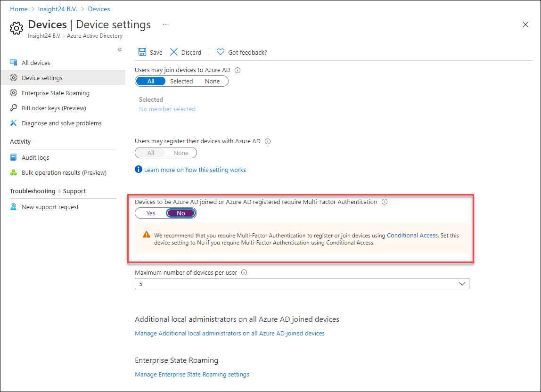Open BitLocker keys (Preview) menu item
The width and height of the screenshot is (541, 392).
tap(63, 108)
